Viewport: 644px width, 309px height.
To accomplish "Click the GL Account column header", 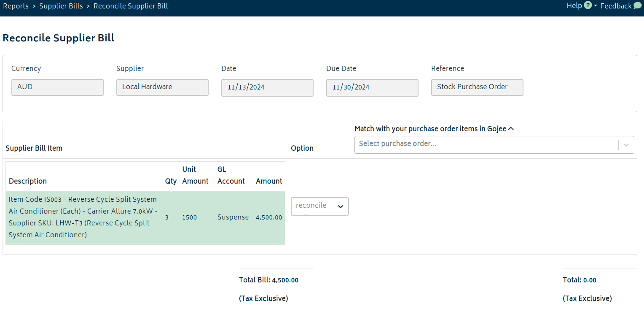I will (231, 175).
